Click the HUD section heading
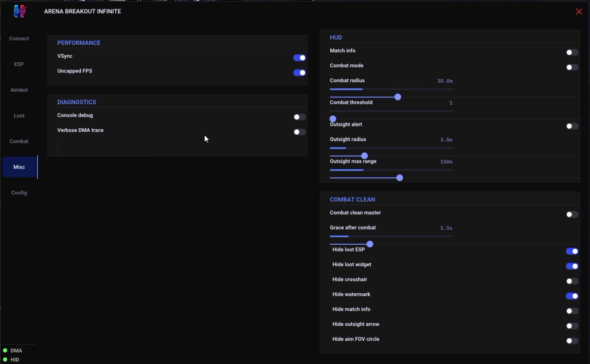Screen dimensions: 590x364 pyautogui.click(x=336, y=37)
